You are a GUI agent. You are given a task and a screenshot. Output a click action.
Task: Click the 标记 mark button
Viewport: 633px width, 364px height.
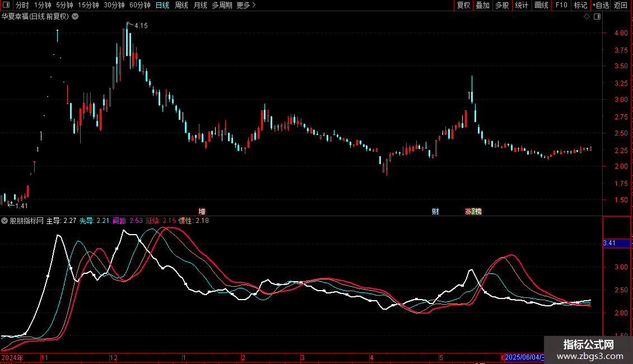[580, 5]
